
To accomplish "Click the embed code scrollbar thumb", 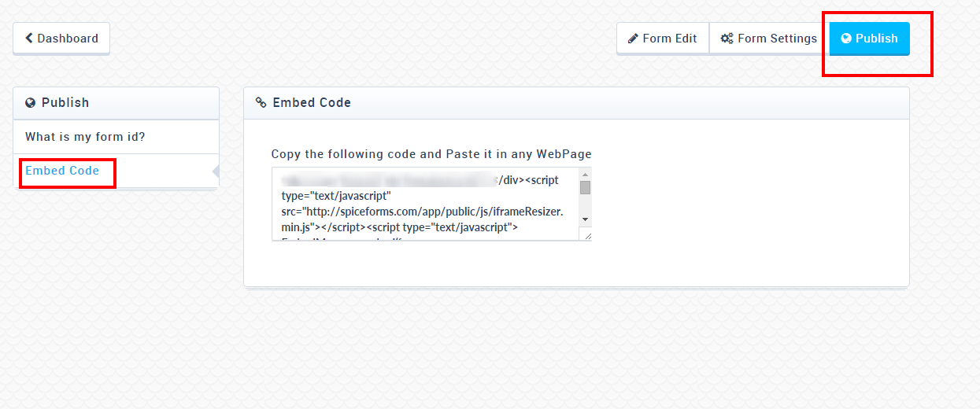I will 585,187.
